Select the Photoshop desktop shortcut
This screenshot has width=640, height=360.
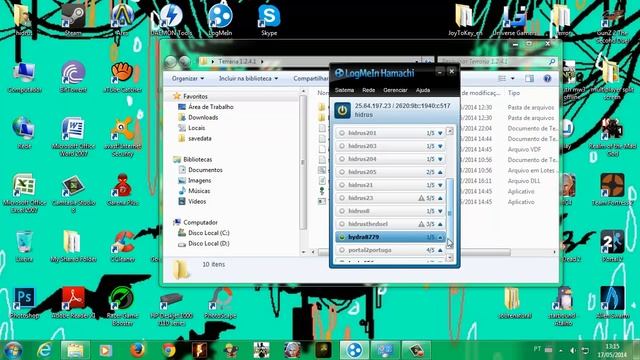(x=24, y=303)
